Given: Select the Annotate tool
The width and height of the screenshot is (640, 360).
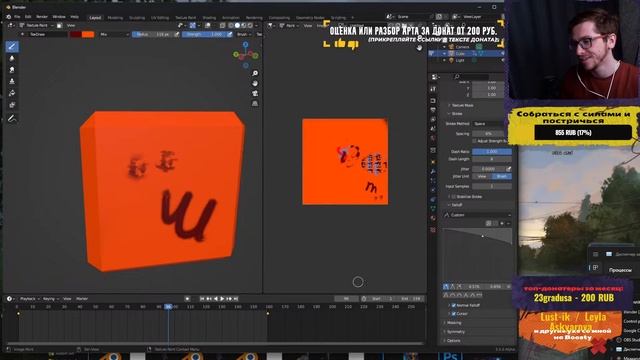Looking at the screenshot, I should (x=12, y=119).
